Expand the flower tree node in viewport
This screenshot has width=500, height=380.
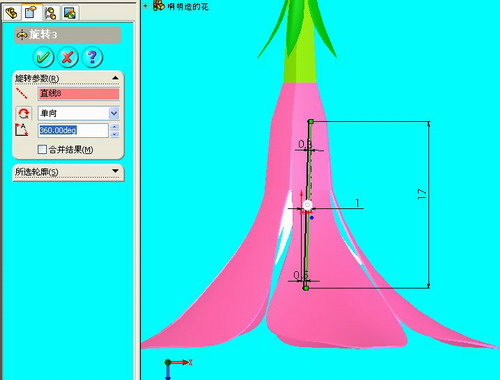[x=146, y=6]
